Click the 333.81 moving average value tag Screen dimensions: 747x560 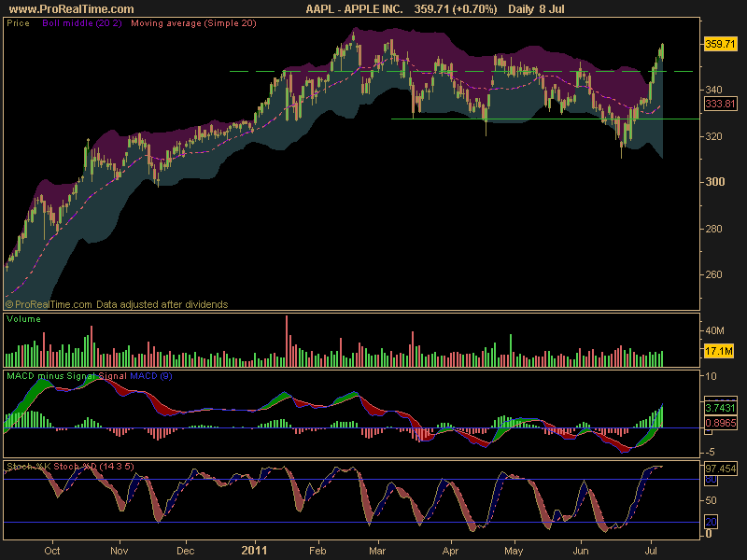pos(720,104)
